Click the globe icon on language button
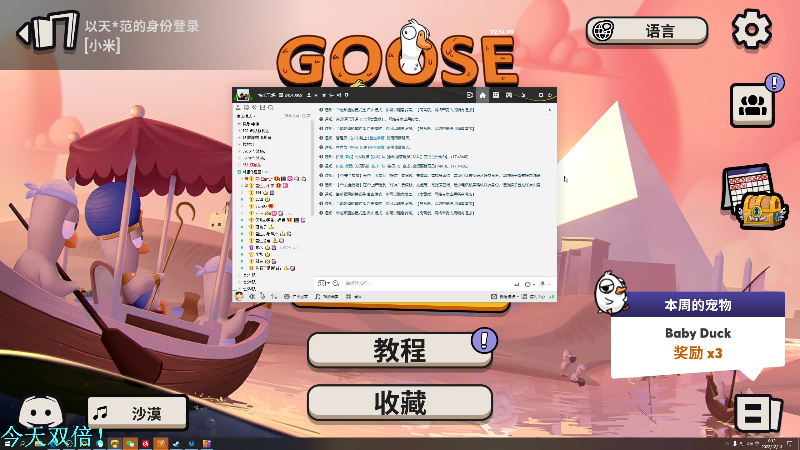 click(603, 31)
